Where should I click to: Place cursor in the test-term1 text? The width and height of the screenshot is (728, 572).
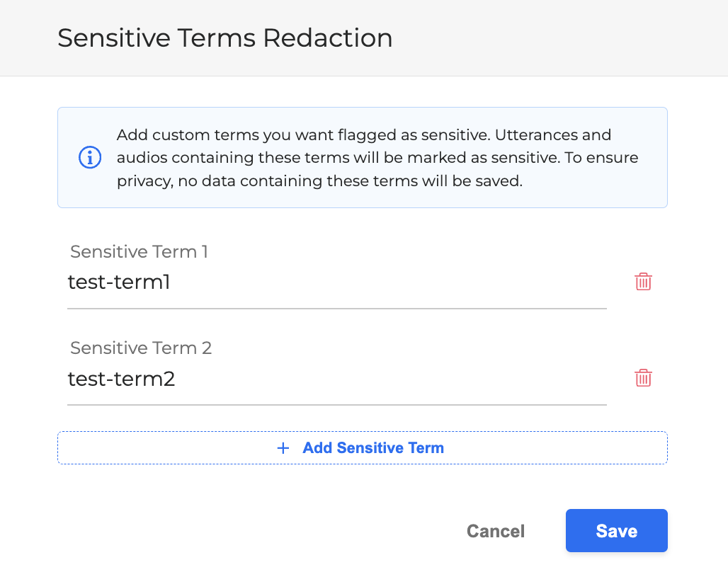[x=119, y=282]
